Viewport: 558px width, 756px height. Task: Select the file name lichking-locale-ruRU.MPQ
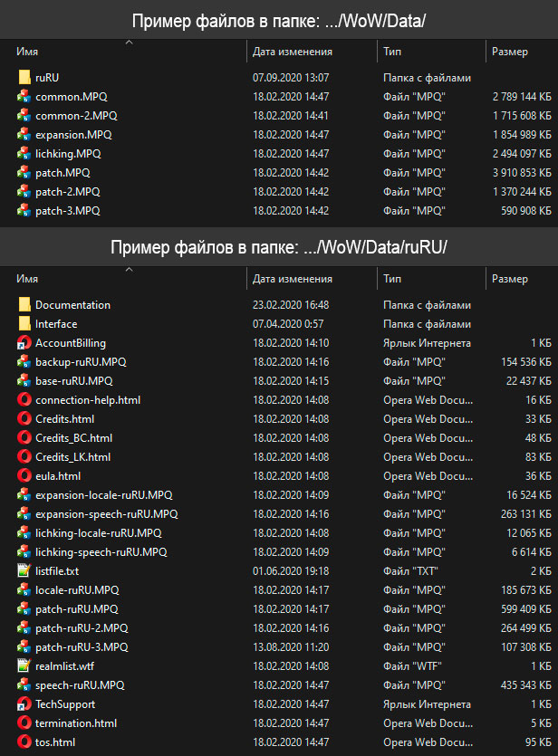[99, 532]
